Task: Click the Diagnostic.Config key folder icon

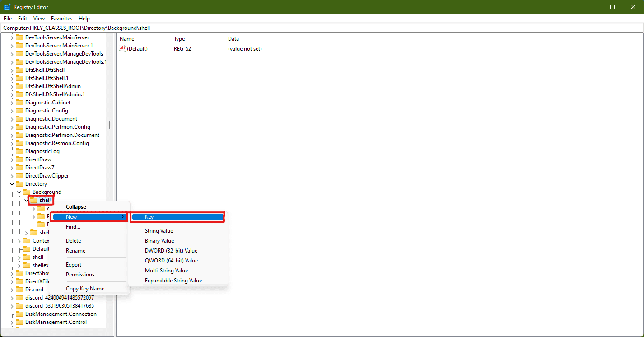Action: pyautogui.click(x=19, y=110)
